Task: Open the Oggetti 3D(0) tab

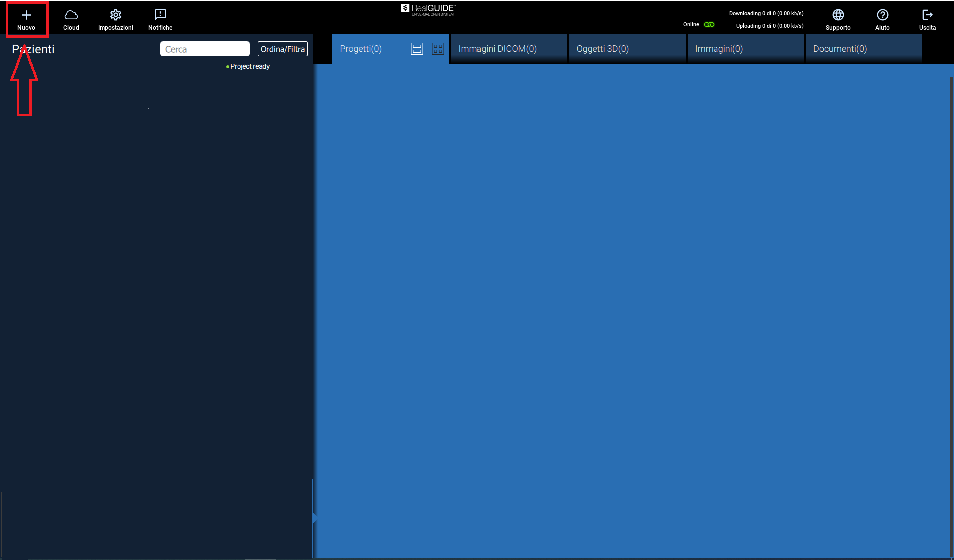Action: [602, 49]
